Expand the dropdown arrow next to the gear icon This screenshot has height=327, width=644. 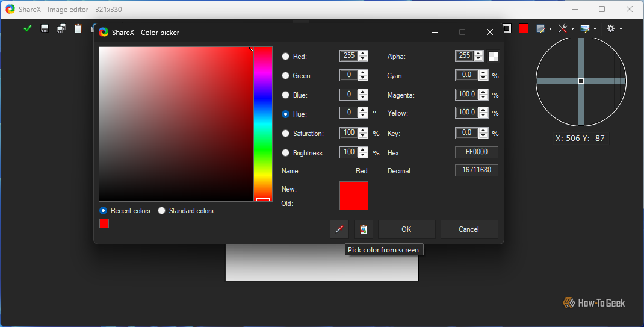(621, 29)
